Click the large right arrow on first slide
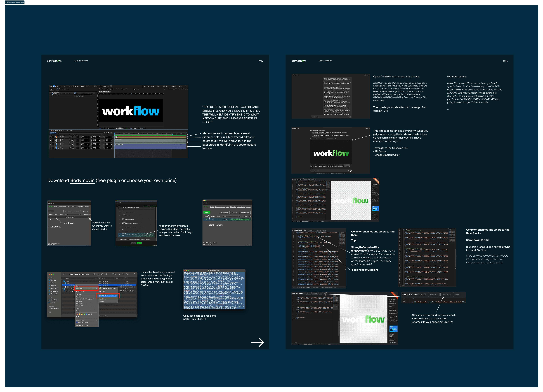 (x=257, y=342)
